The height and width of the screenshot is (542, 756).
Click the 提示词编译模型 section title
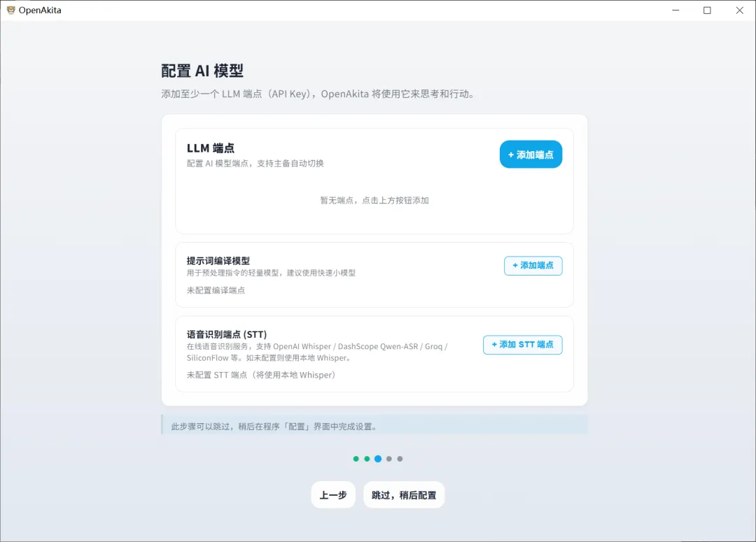[x=218, y=261]
